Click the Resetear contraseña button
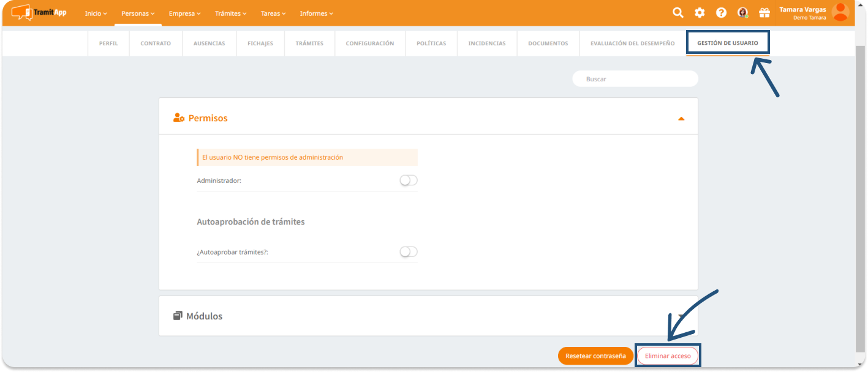Viewport: 868px width, 372px height. click(595, 356)
